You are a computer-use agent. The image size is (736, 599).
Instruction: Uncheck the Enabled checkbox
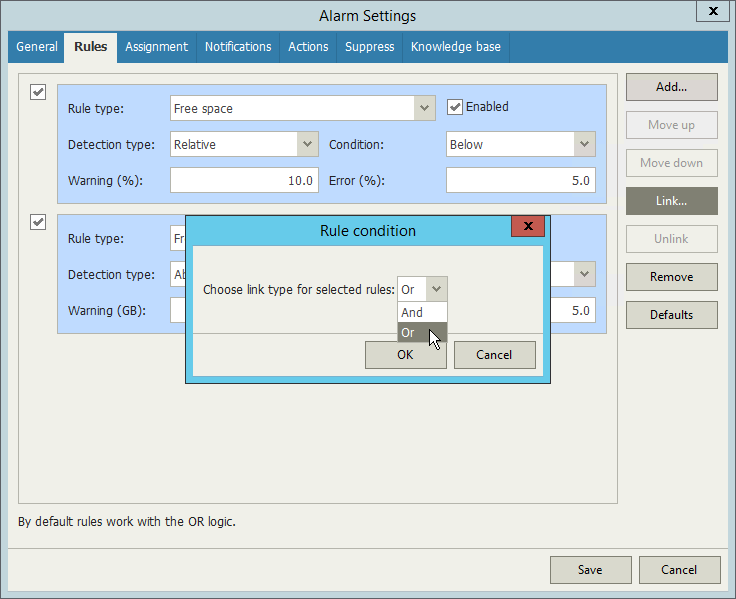click(454, 107)
